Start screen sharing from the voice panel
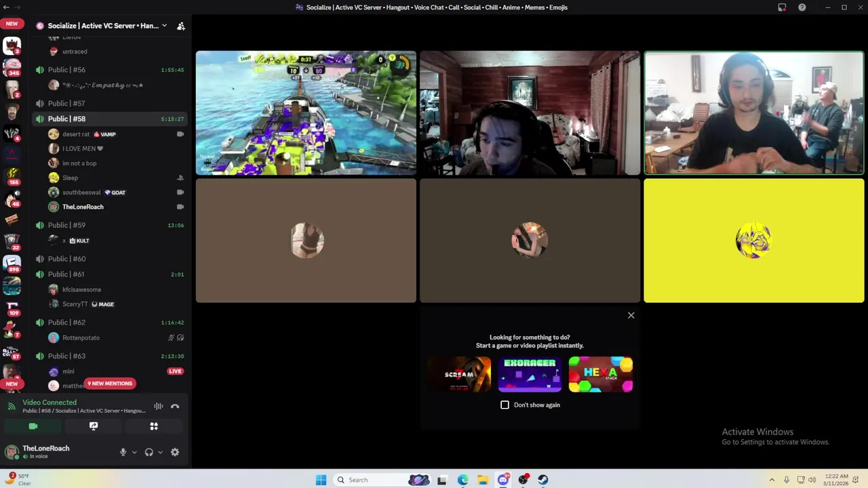This screenshot has width=868, height=488. [x=94, y=426]
